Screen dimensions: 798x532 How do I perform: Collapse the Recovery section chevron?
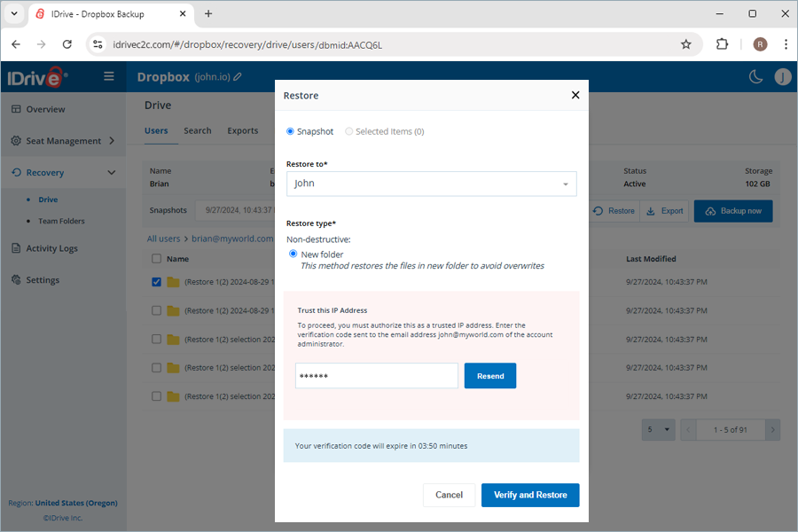pos(112,173)
